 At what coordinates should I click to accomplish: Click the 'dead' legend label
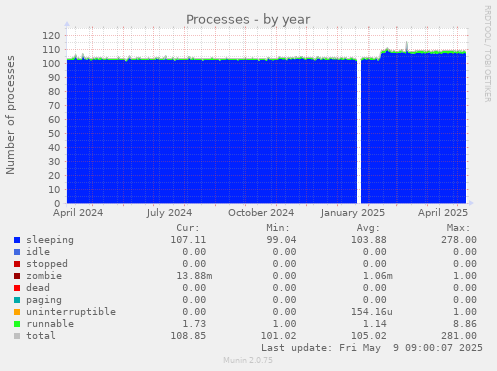click(38, 288)
